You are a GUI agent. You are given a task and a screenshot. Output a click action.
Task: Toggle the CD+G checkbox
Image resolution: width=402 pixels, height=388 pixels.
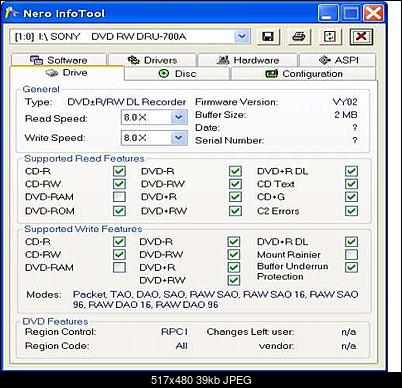[351, 197]
